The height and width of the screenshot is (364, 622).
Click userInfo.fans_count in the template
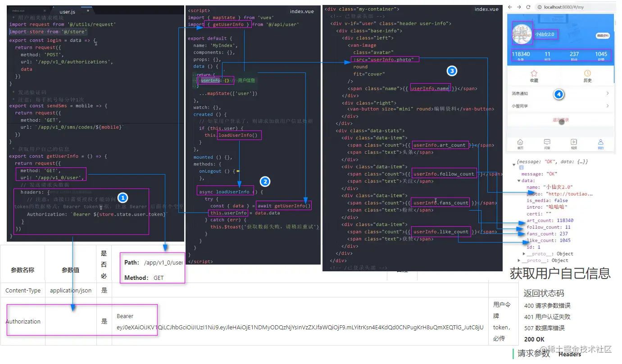pyautogui.click(x=440, y=202)
